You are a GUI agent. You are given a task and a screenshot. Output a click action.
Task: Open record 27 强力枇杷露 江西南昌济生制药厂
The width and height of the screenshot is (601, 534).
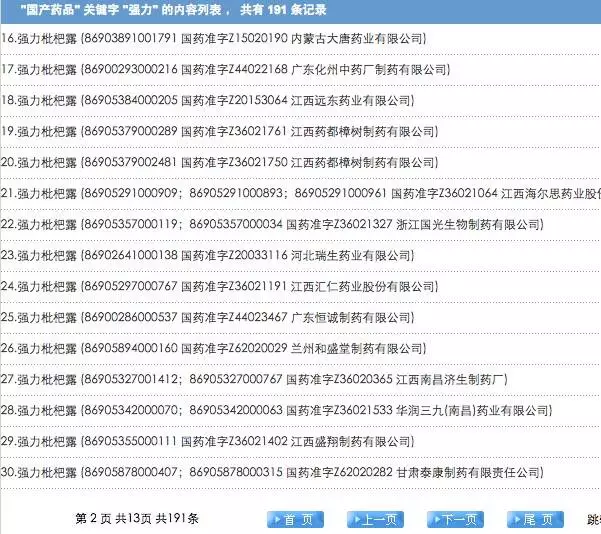254,380
